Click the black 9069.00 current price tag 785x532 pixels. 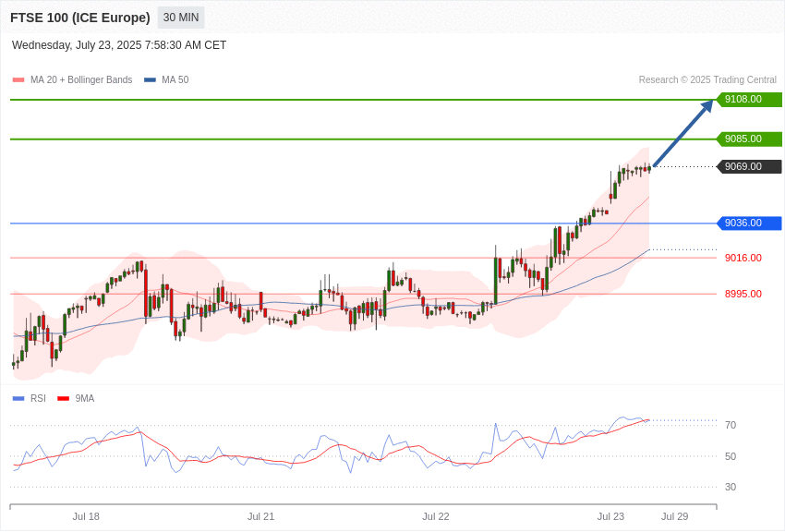750,166
